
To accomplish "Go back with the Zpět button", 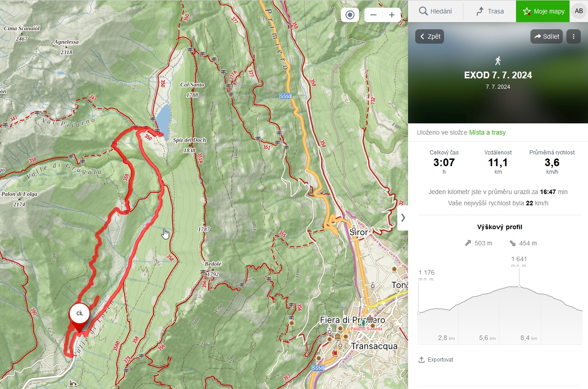I will tap(430, 36).
